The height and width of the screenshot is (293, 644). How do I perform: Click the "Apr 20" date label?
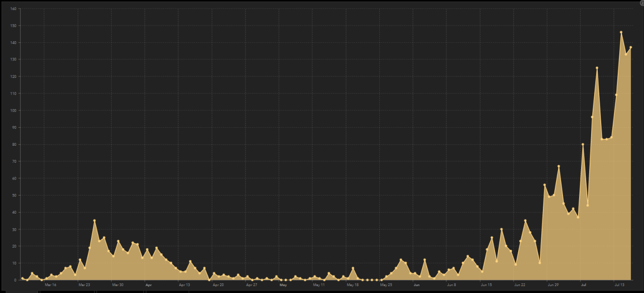pos(218,285)
